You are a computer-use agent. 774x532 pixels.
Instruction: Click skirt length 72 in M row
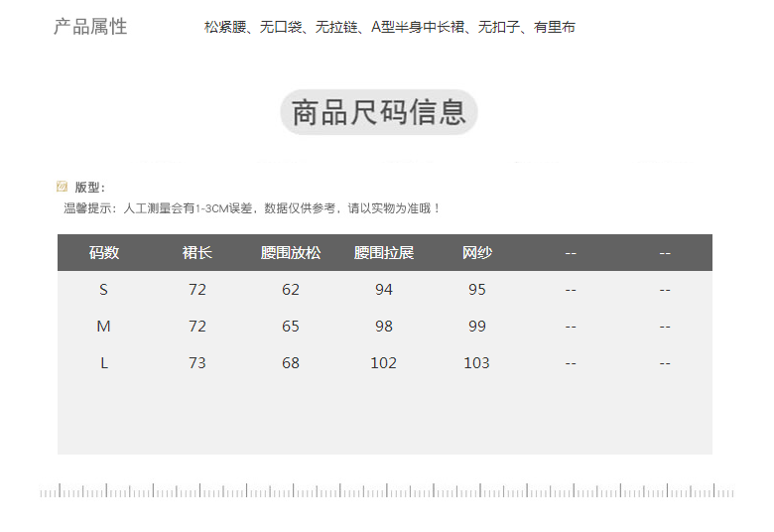point(196,327)
